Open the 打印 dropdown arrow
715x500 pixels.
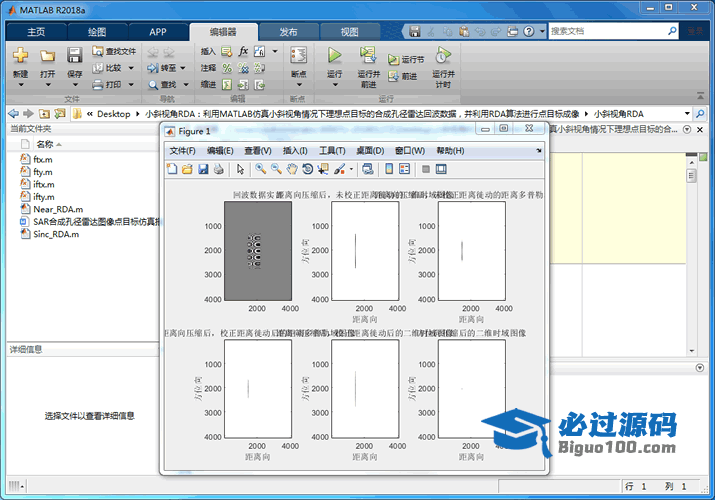[x=131, y=84]
